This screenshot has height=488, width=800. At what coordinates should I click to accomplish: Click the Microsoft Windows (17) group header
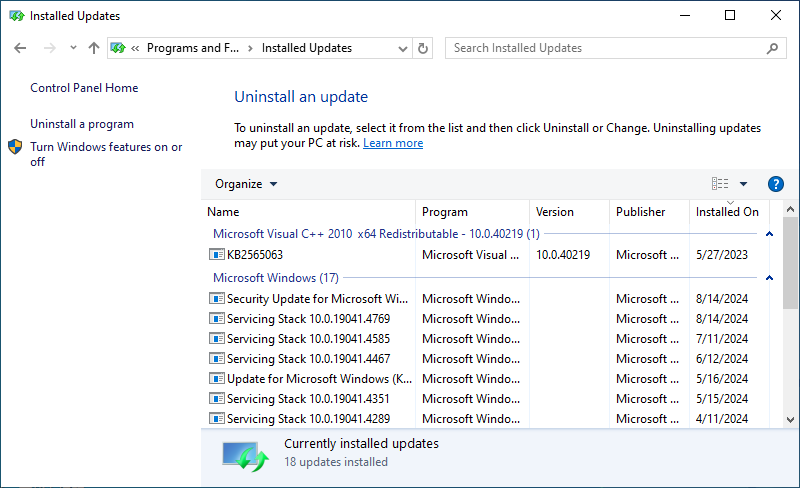276,278
